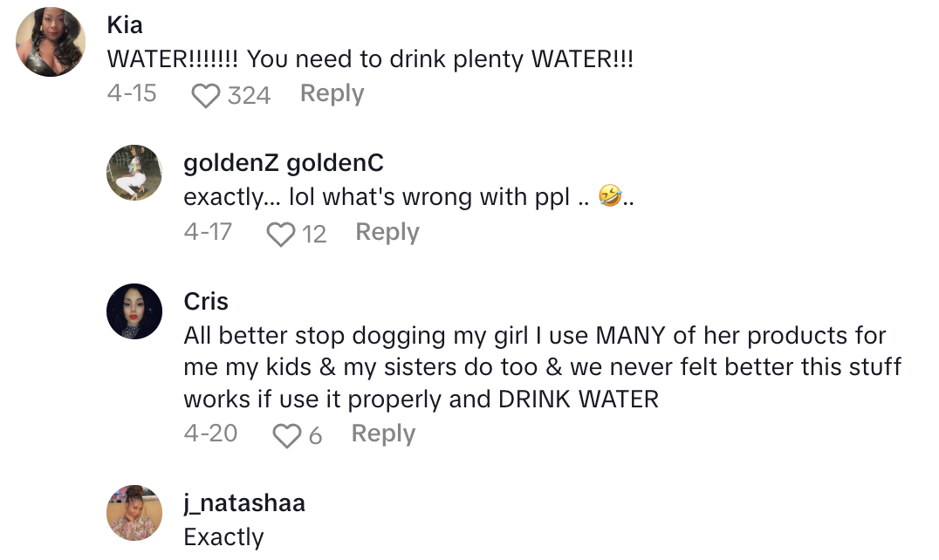This screenshot has height=560, width=939.
Task: Open the Kia username link
Action: point(124,25)
